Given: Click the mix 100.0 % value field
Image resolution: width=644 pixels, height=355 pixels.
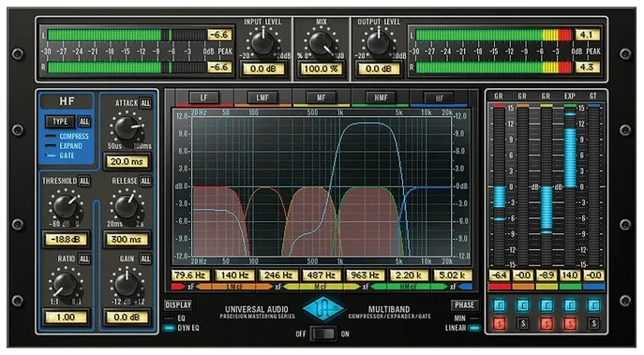Looking at the screenshot, I should point(322,69).
